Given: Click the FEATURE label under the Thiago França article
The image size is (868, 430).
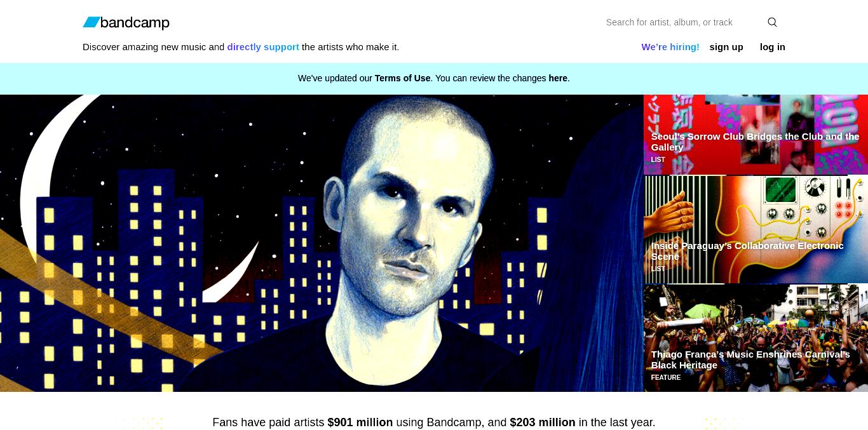Looking at the screenshot, I should [665, 378].
